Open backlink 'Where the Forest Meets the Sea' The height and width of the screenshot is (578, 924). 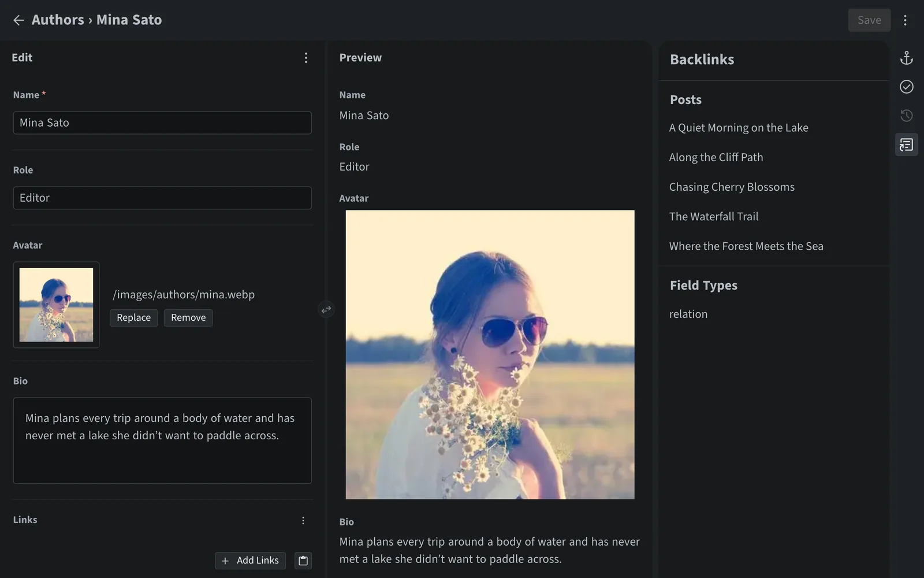pos(746,246)
